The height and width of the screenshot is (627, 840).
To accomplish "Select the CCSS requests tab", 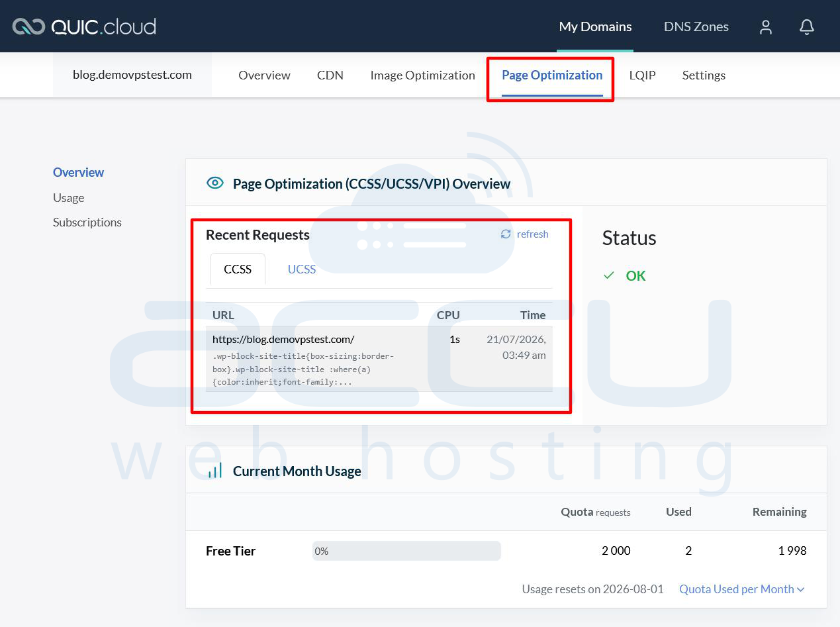I will click(x=238, y=269).
